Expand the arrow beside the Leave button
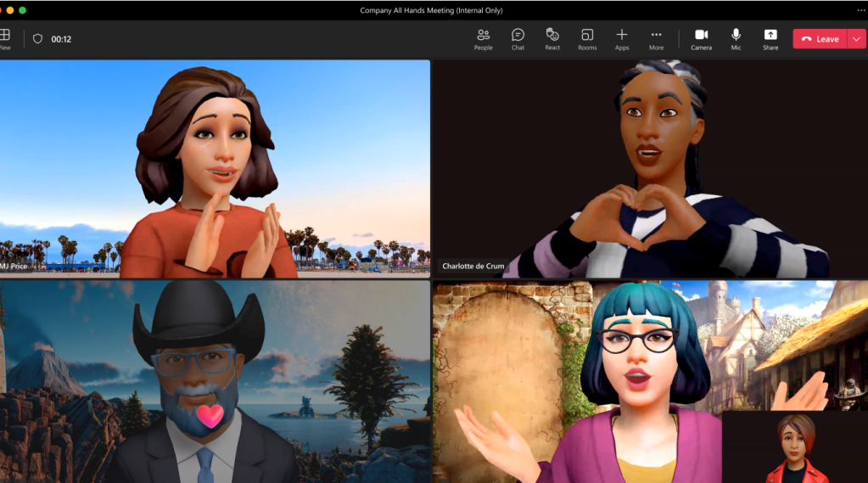This screenshot has width=868, height=483. tap(856, 39)
